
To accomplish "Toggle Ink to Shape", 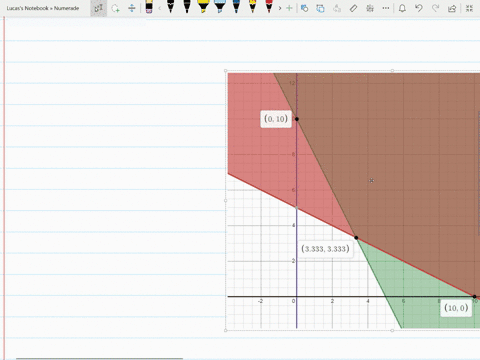I will 320,8.
